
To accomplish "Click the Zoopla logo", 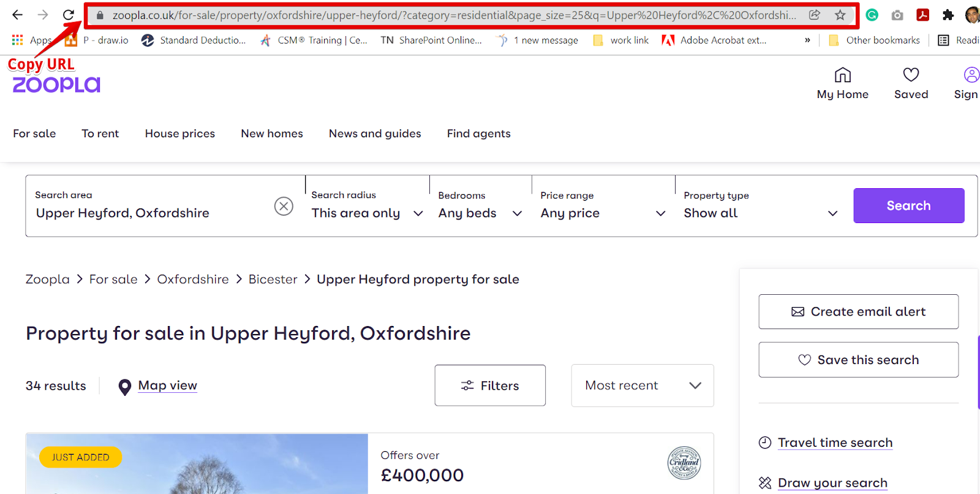I will (x=56, y=85).
